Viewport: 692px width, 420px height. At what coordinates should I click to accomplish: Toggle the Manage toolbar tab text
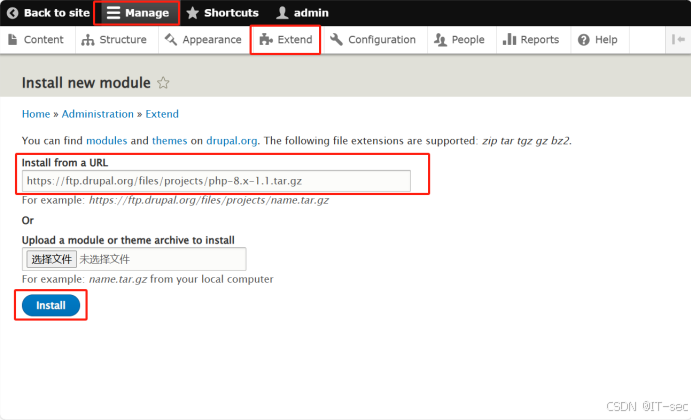click(147, 13)
